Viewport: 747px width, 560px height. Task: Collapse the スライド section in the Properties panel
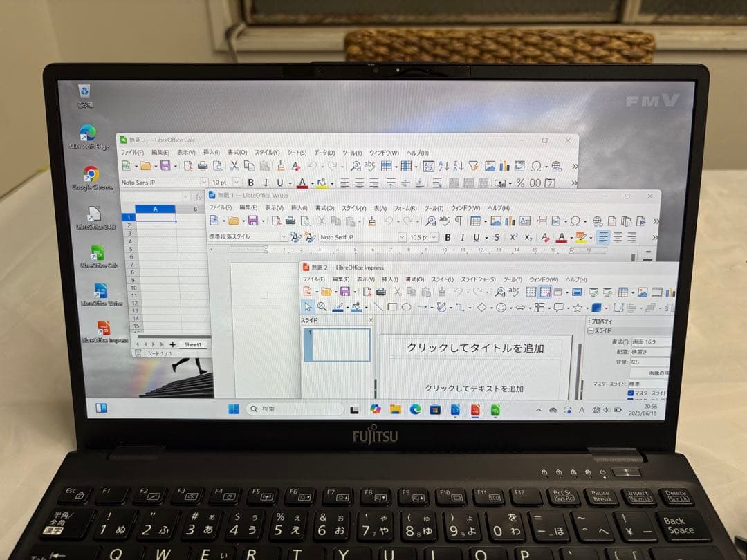coord(590,330)
